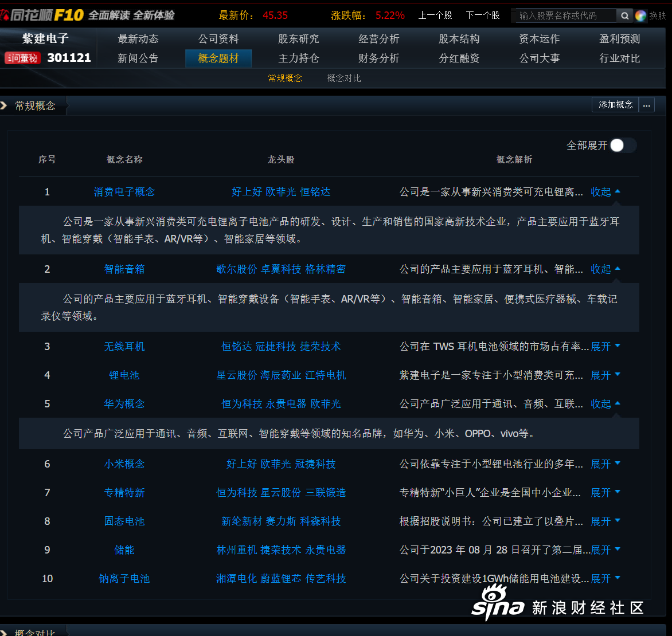Screen dimensions: 672x636
Task: Open 新纶新材 leader stock link
Action: point(242,521)
